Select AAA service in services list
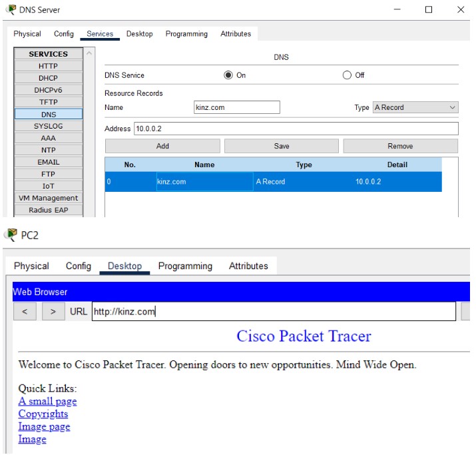This screenshot has width=476, height=455. coord(49,138)
